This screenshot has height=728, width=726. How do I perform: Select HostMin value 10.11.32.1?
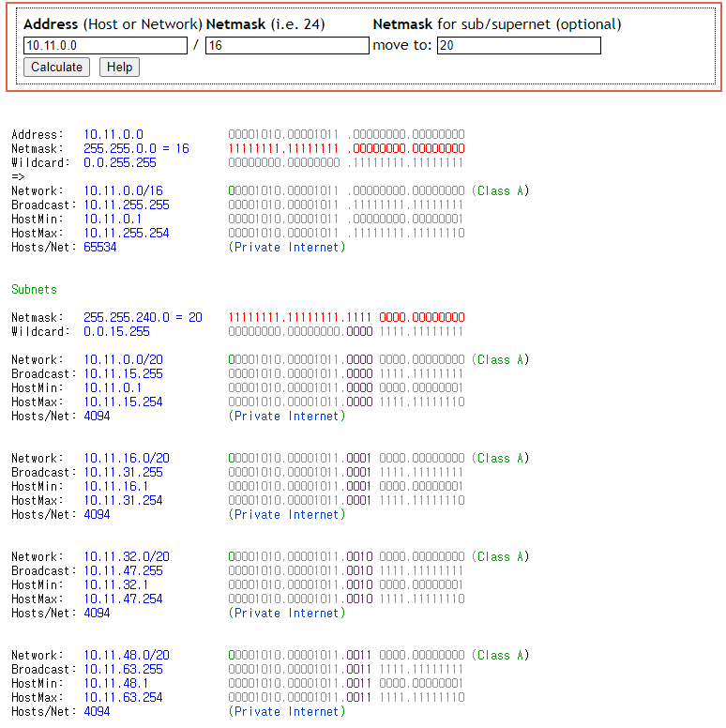point(115,585)
